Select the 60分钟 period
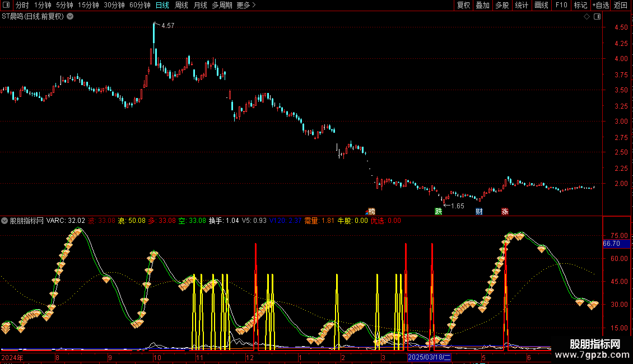Viewport: 633px width, 364px height. 139,5
